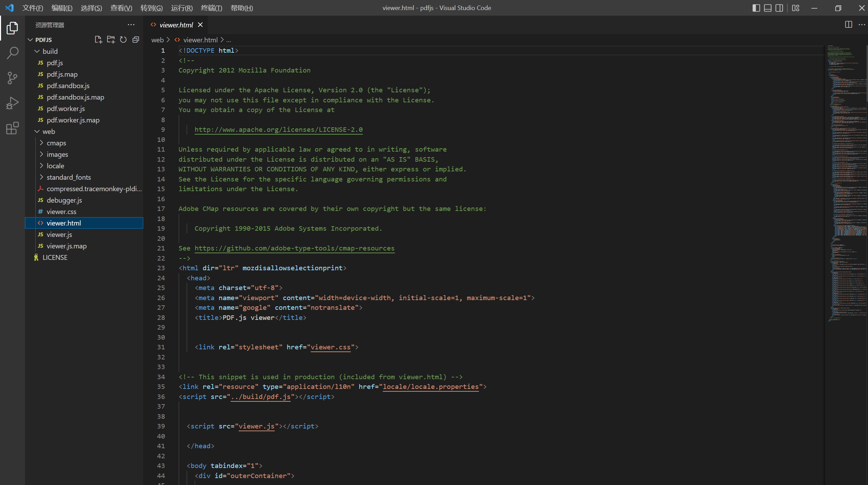The image size is (868, 485).
Task: Open debugger.js file
Action: [84, 200]
